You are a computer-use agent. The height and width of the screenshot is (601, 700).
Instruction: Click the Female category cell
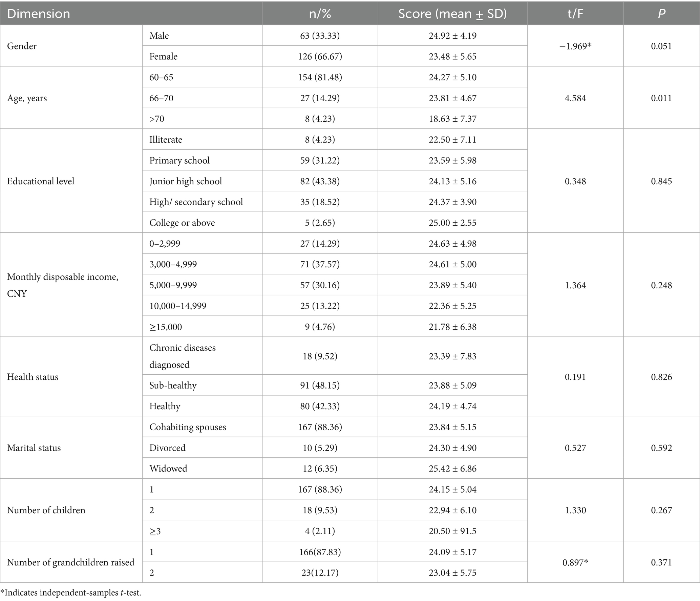[x=163, y=56]
